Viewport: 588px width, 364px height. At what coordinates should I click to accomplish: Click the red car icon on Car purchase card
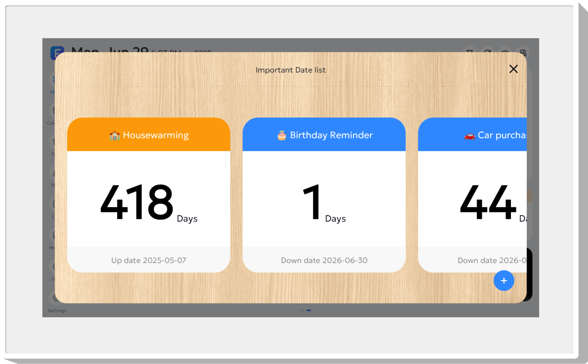(x=470, y=136)
